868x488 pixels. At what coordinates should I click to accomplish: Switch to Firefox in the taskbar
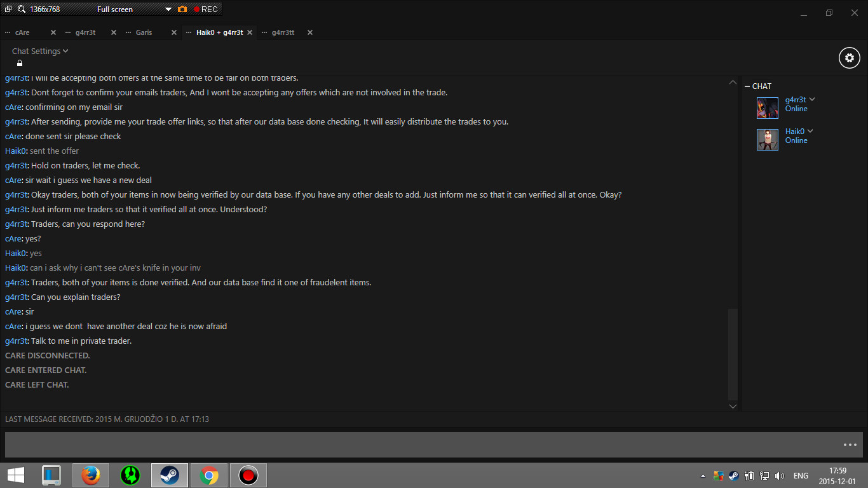tap(91, 475)
